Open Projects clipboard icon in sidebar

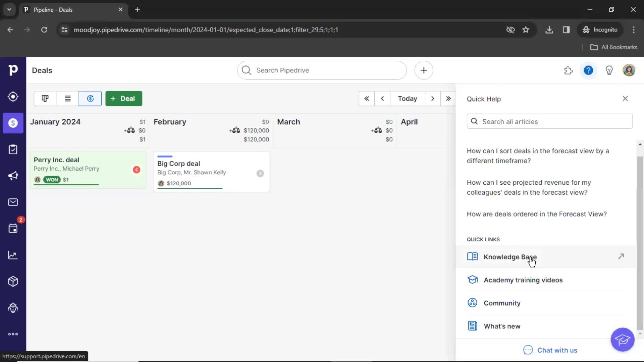point(13,149)
